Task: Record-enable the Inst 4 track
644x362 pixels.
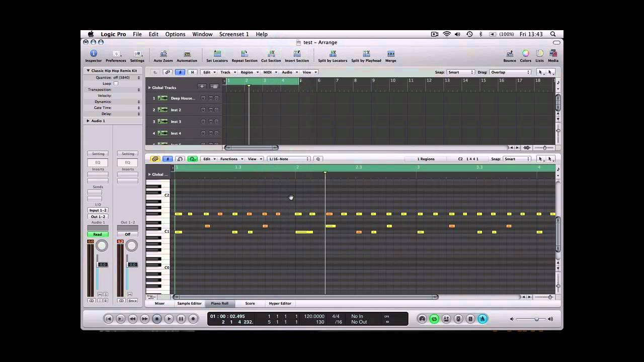Action: (x=203, y=133)
